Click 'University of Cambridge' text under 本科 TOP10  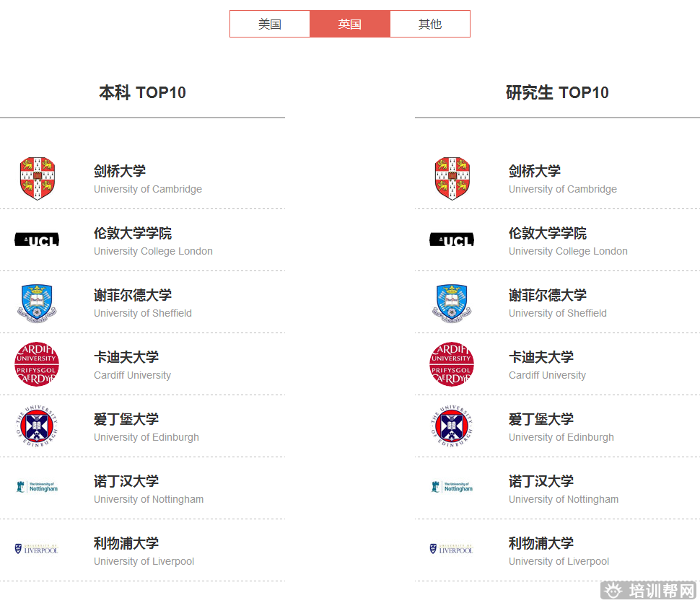(x=148, y=189)
